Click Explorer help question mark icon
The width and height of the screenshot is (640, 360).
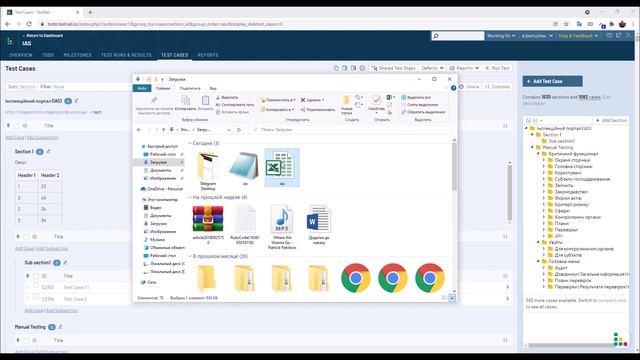pyautogui.click(x=453, y=88)
